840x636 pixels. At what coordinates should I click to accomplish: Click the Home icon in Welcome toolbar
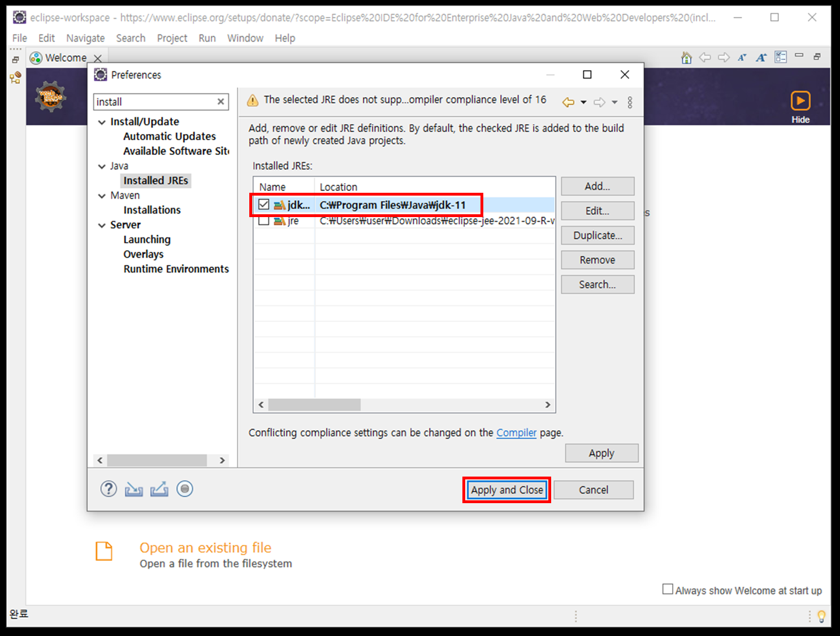coord(686,58)
